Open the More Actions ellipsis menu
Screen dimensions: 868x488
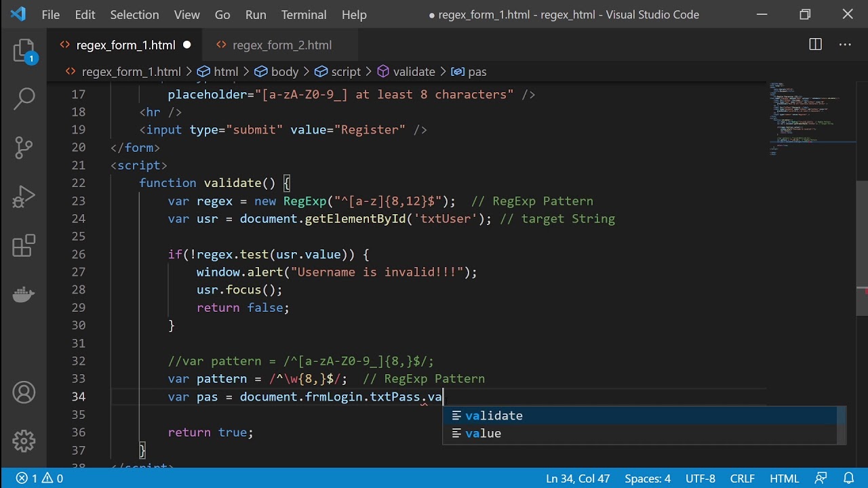pyautogui.click(x=845, y=45)
